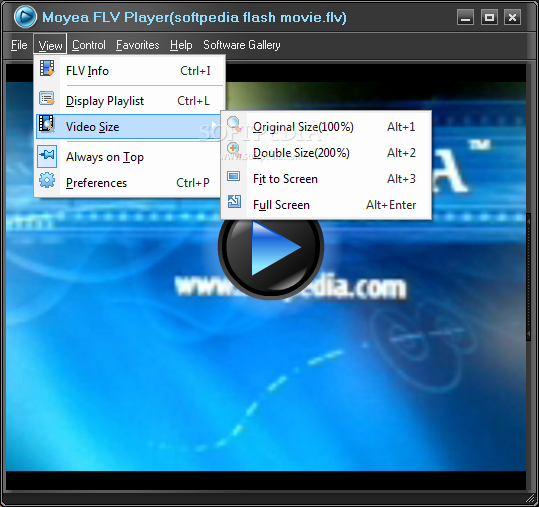
Task: Click the Alt+Enter shortcut text
Action: pyautogui.click(x=391, y=205)
